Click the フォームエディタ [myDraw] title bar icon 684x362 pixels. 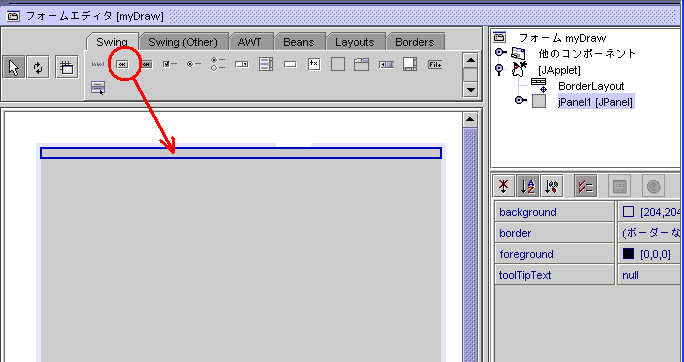pos(13,17)
